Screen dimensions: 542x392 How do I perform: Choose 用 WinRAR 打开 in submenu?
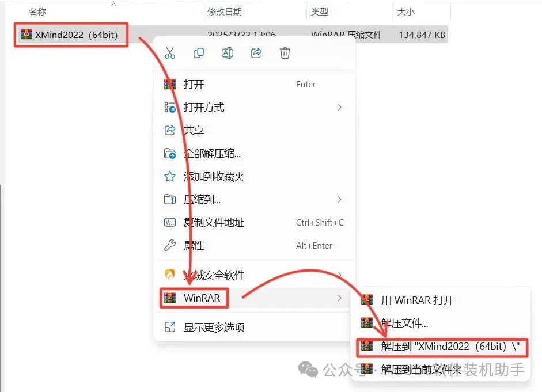[x=441, y=300]
